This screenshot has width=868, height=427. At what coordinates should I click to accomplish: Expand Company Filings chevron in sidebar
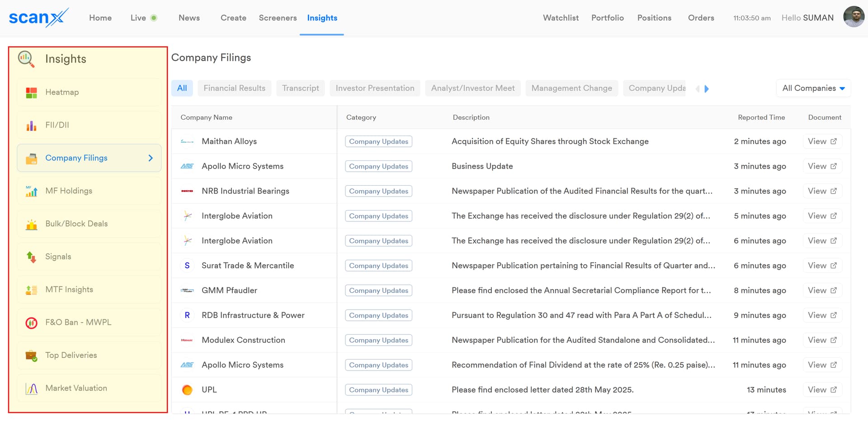[x=151, y=158]
